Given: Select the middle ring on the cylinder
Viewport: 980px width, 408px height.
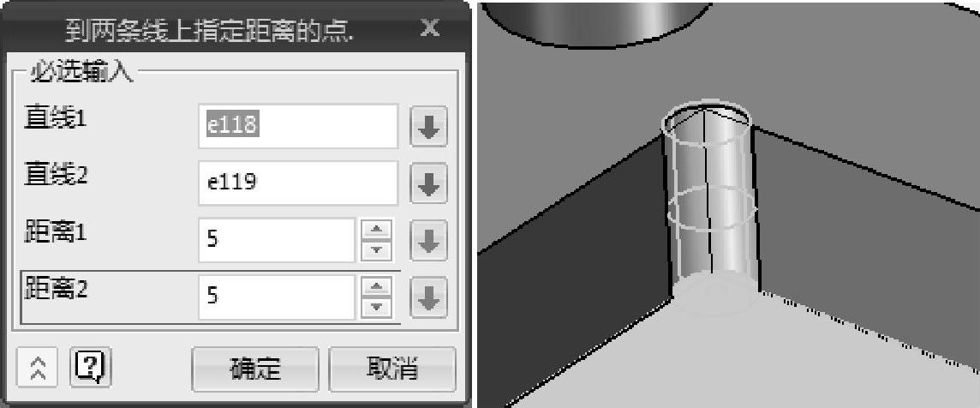Looking at the screenshot, I should click(x=712, y=210).
